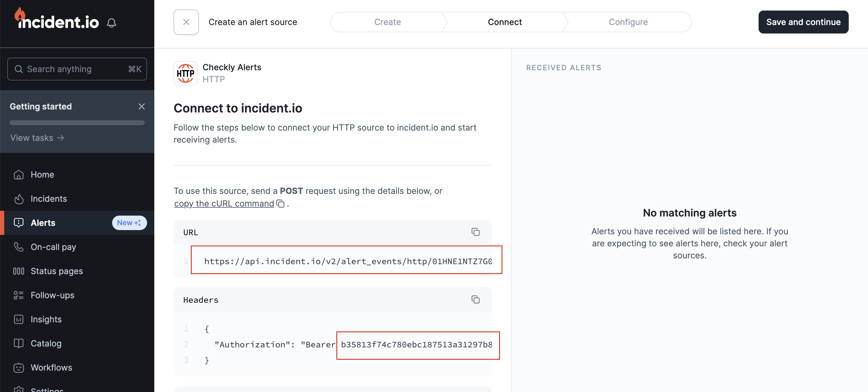Click the alert events URL text
Image resolution: width=868 pixels, height=392 pixels.
point(348,261)
